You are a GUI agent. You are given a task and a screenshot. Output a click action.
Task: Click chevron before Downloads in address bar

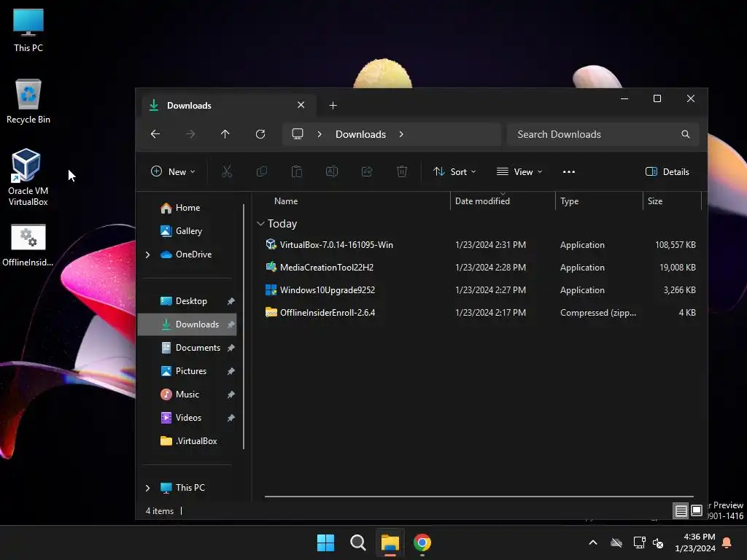point(320,134)
